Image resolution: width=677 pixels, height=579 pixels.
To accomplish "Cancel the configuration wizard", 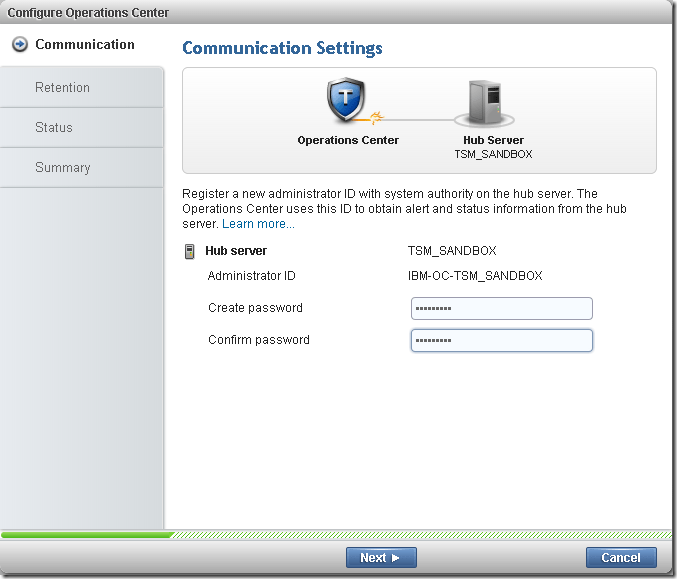I will coord(620,557).
